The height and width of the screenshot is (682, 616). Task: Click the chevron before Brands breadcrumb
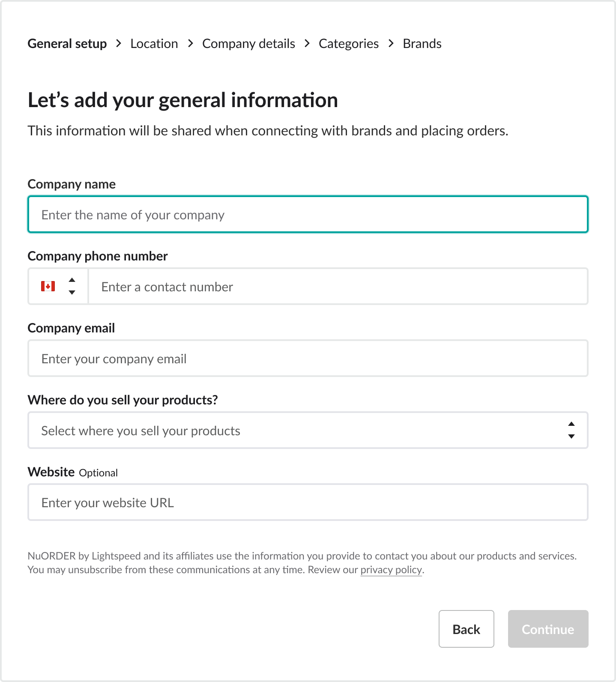(391, 43)
